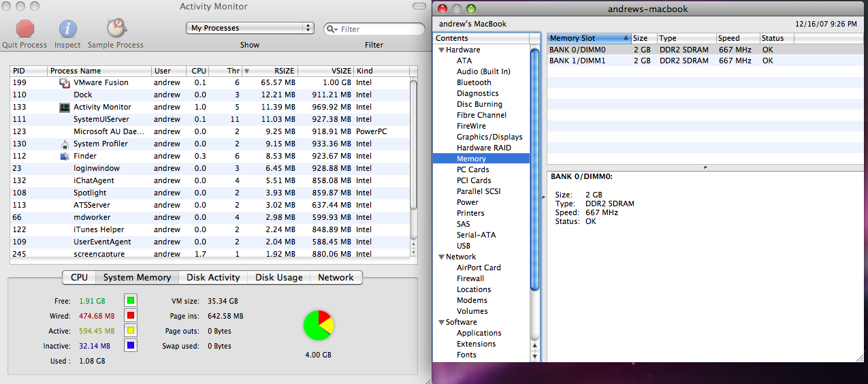Select the Dock process row
The height and width of the screenshot is (384, 868).
click(210, 95)
